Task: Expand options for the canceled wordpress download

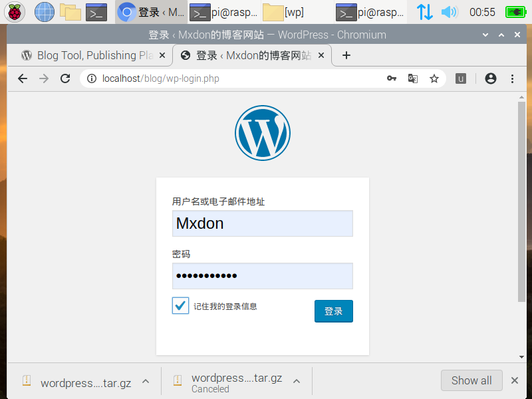Action: point(297,381)
